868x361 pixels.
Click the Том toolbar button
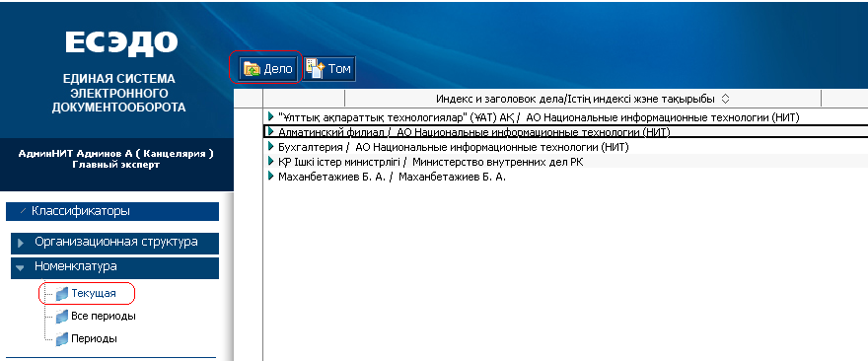tap(329, 69)
